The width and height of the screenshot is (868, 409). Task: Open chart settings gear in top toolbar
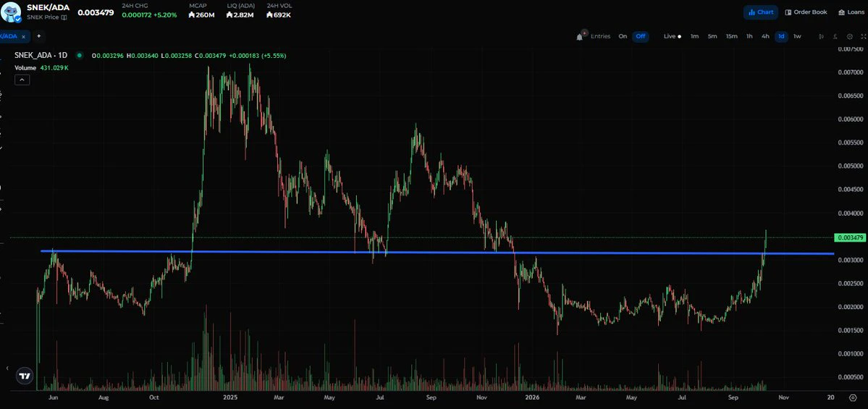click(x=850, y=36)
